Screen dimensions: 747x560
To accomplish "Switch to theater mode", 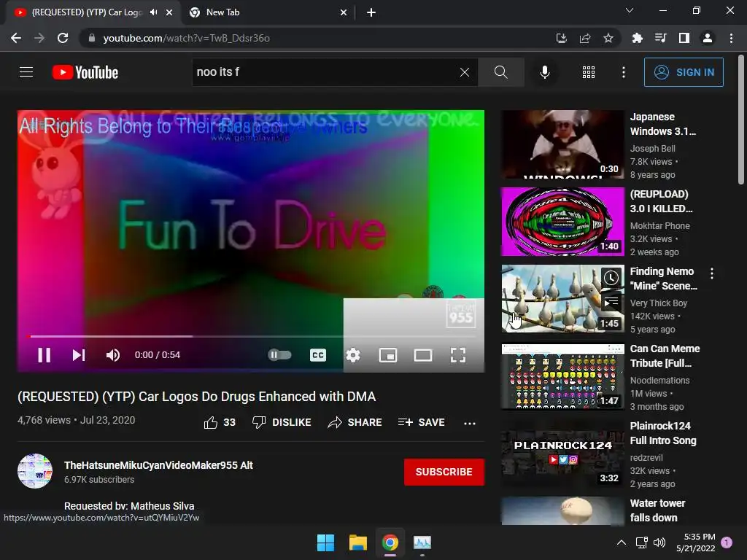I will [423, 355].
